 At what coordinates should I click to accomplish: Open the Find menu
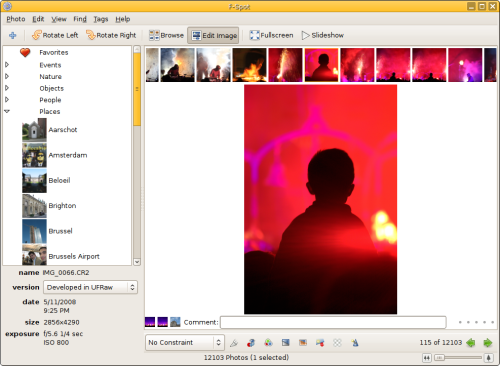click(80, 19)
